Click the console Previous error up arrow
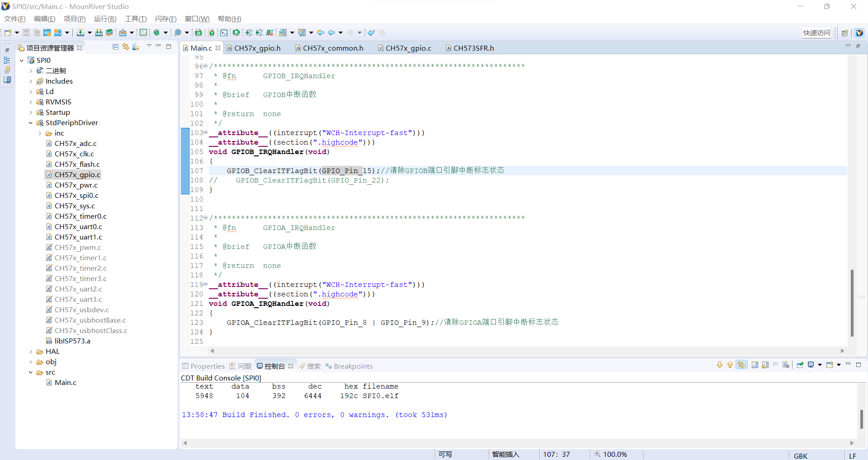868x460 pixels. pos(730,365)
